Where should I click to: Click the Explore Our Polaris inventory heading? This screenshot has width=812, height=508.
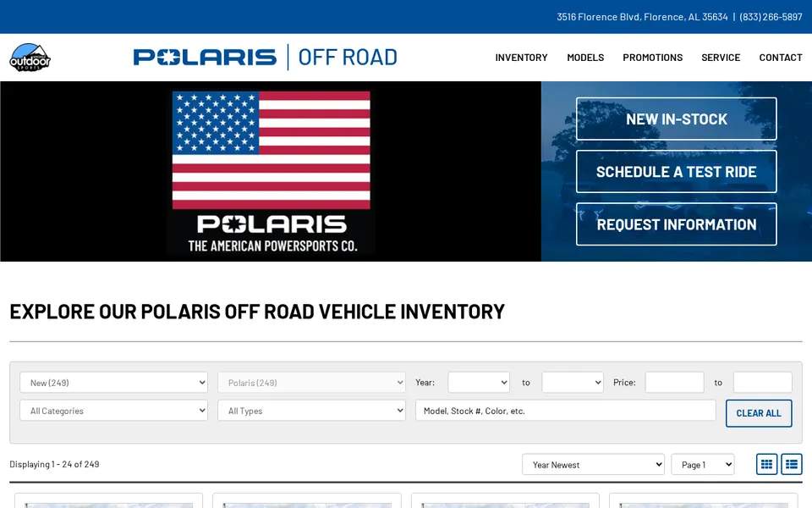[x=257, y=312]
